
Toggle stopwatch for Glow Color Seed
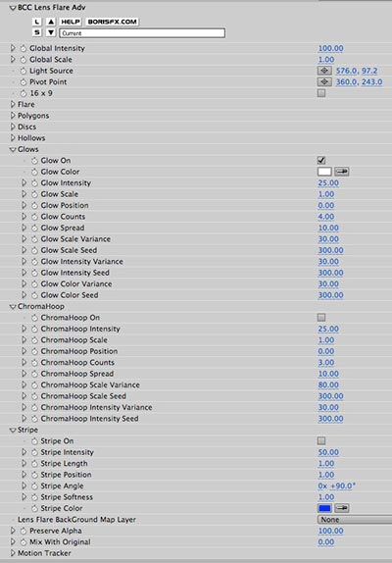(34, 295)
